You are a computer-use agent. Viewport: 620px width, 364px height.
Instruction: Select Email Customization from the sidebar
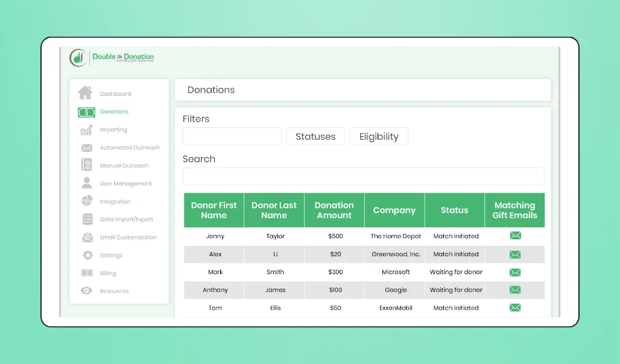(x=127, y=237)
